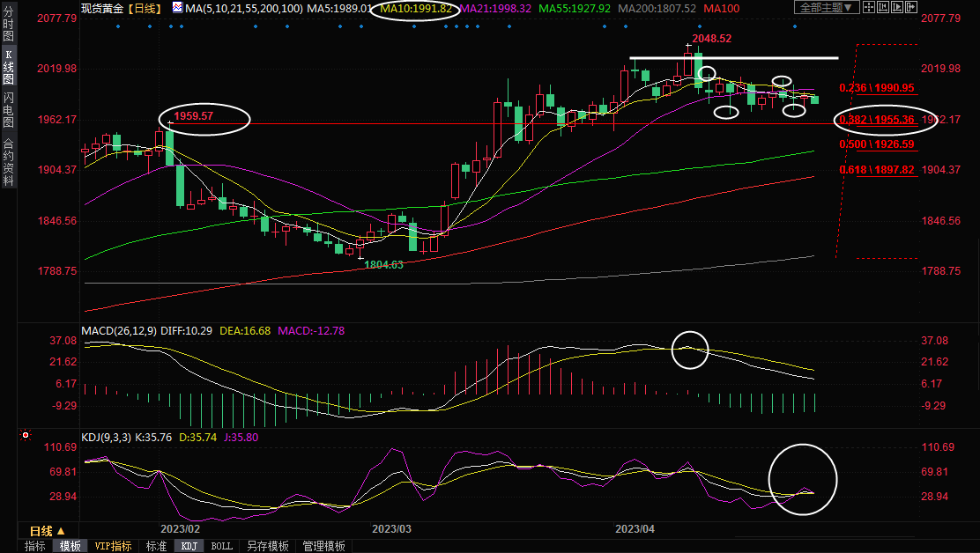Open the 合约资料 side tab
Screen dimensions: 980x553
9,162
